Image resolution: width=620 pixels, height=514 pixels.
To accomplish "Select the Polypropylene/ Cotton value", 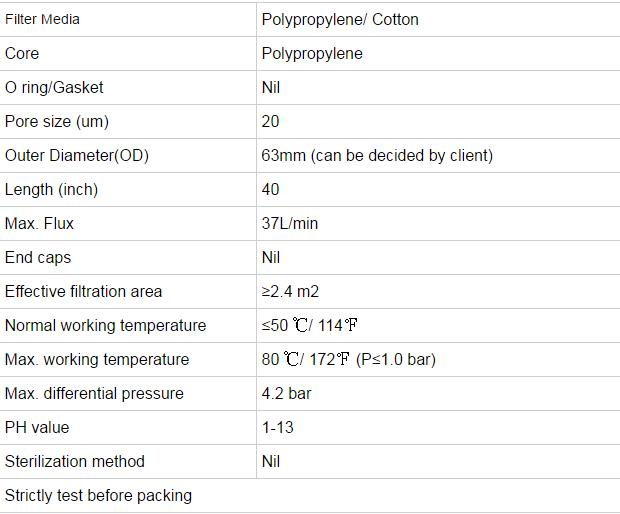I will tap(340, 20).
